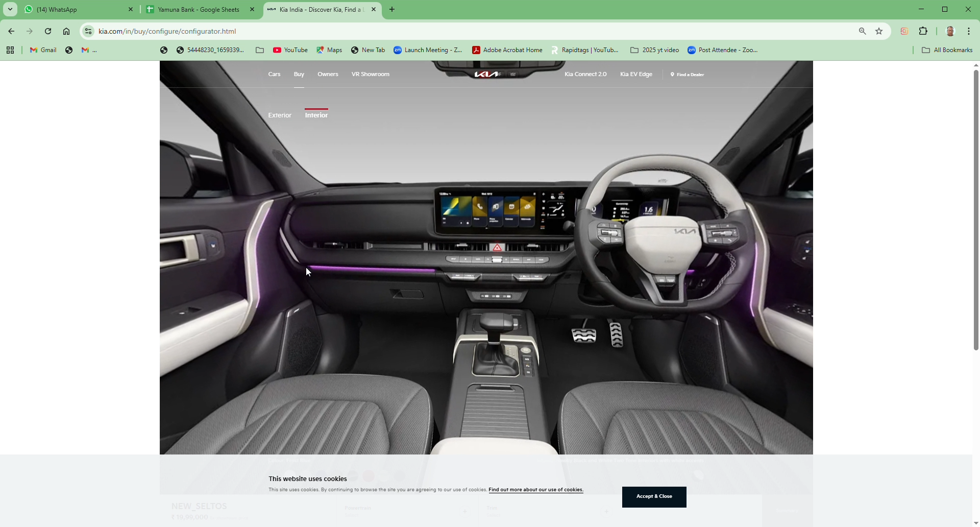Reload the Kia configurator page

(48, 31)
